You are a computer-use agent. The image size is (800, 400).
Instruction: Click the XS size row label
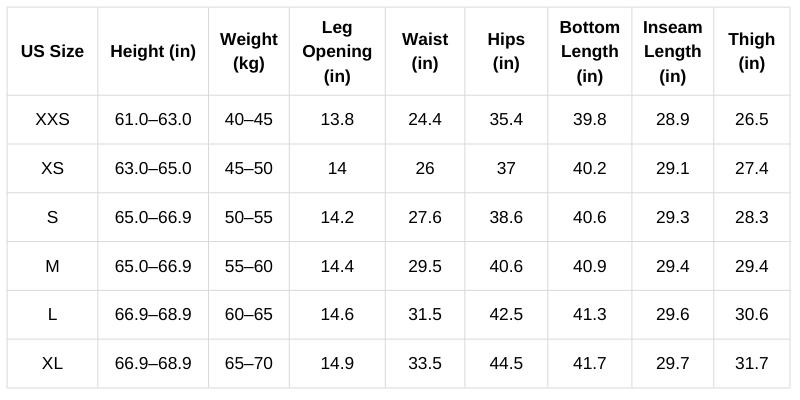pos(52,168)
